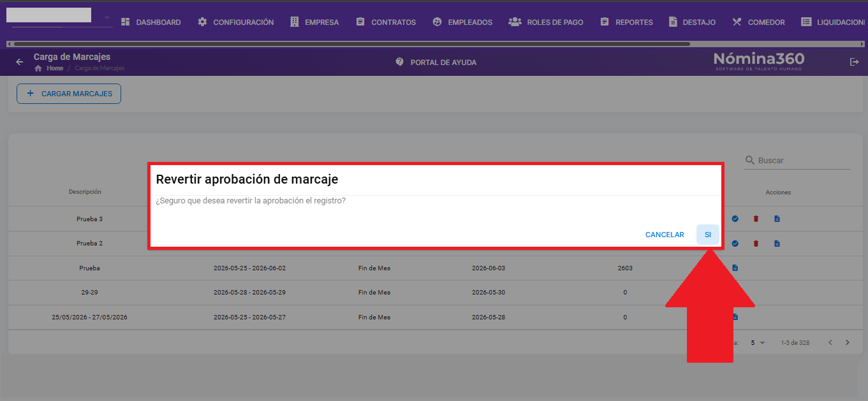Click the help icon beside PORTAL DE AYUDA
The image size is (868, 401).
(400, 62)
